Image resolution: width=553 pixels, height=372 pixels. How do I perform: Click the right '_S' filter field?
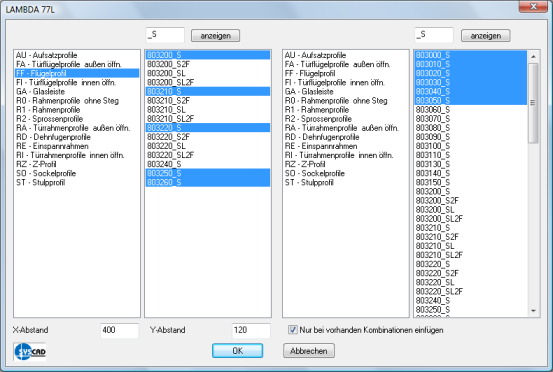(434, 35)
